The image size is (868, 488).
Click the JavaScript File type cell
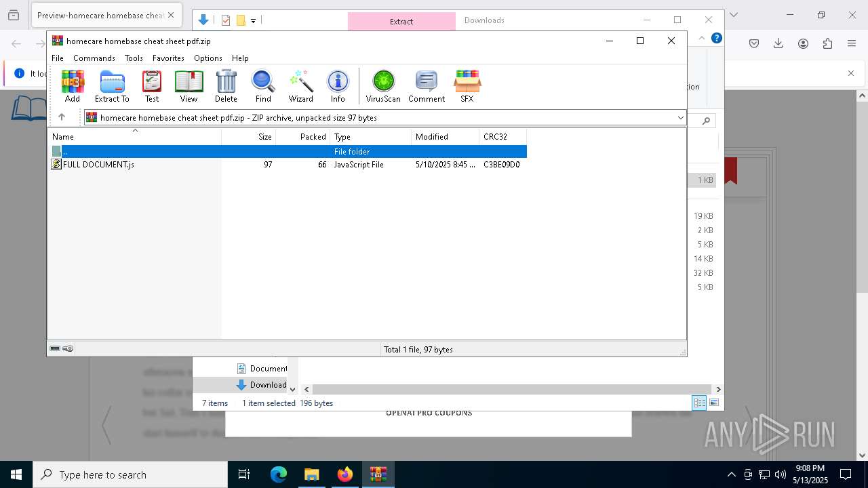click(x=359, y=165)
